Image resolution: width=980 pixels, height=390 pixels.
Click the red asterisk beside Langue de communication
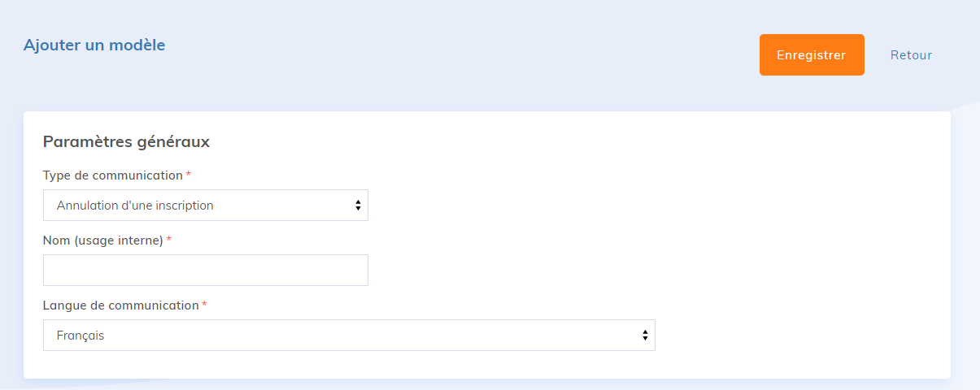pyautogui.click(x=205, y=305)
